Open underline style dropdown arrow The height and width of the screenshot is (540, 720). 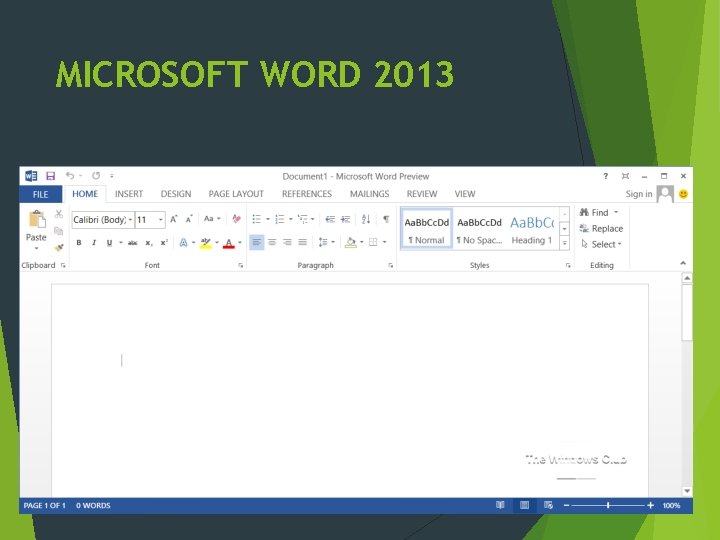click(121, 242)
